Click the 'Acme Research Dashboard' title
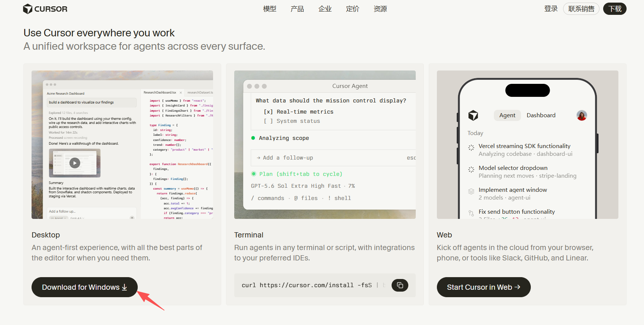Viewport: 644px width, 325px height. tap(66, 93)
